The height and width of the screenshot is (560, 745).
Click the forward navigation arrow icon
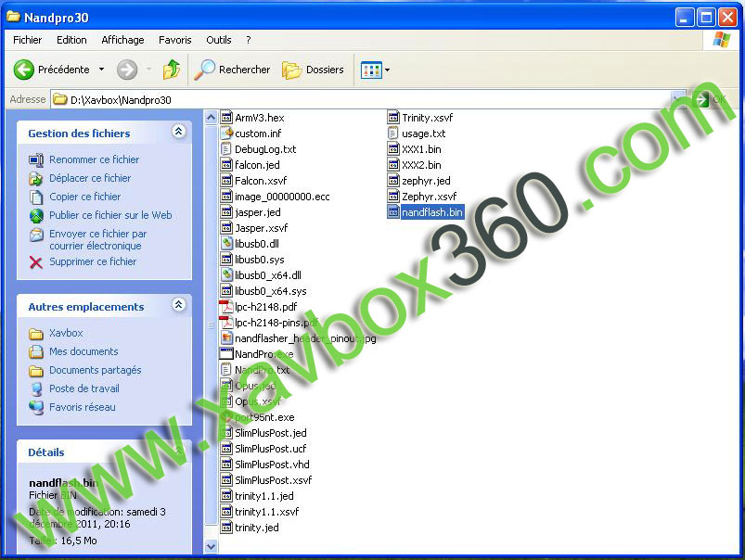point(127,70)
